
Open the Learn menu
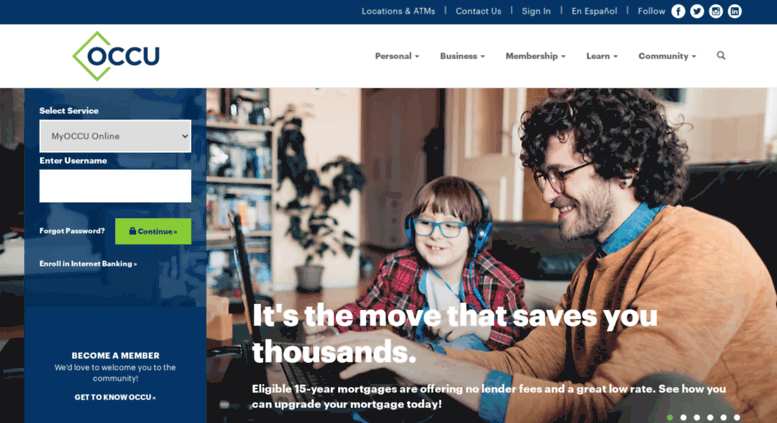click(602, 56)
